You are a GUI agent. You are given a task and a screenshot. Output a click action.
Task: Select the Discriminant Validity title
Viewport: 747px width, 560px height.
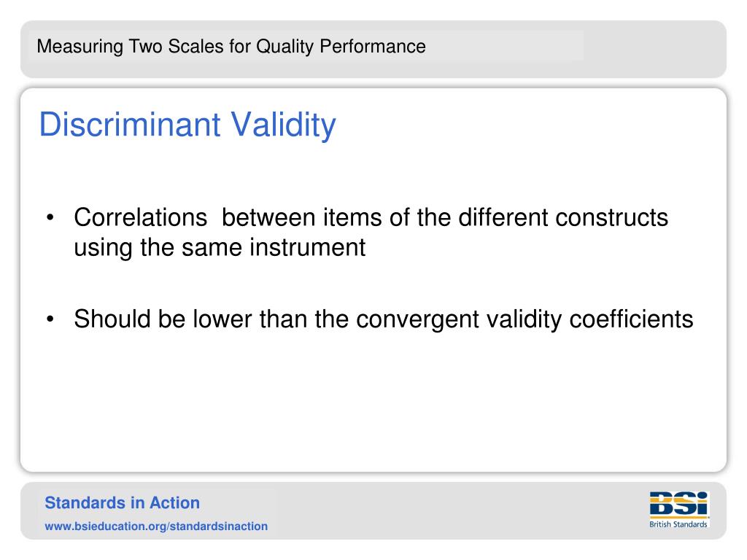187,125
